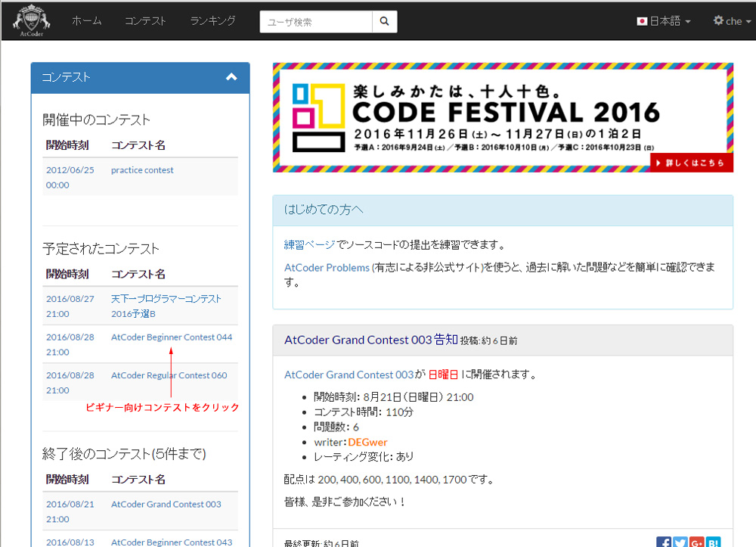Open AtCoder Grand Contest 003 link in post body
This screenshot has width=756, height=547.
(349, 375)
